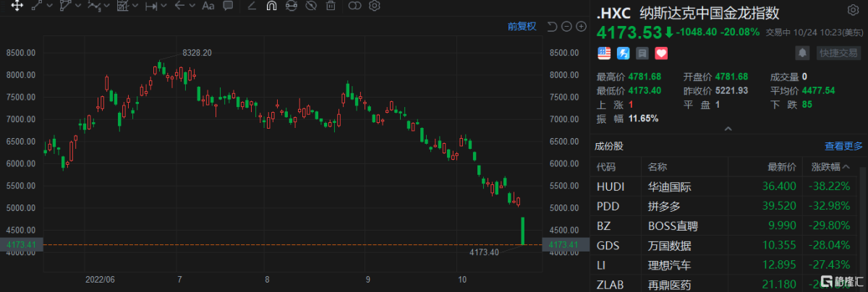Click the 2022/06 date axis label
This screenshot has width=868, height=292.
(98, 278)
